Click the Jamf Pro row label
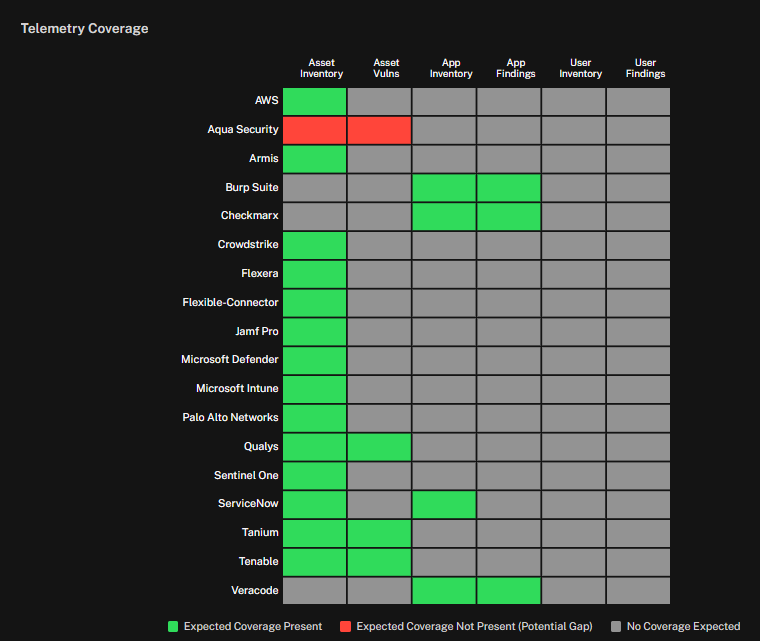Screen dimensions: 760x641 [x=257, y=331]
